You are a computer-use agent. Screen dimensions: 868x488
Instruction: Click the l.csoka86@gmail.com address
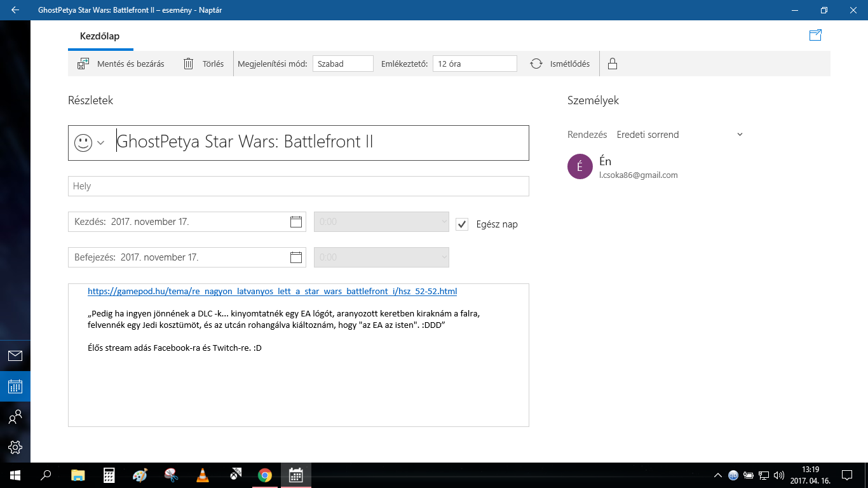[638, 175]
